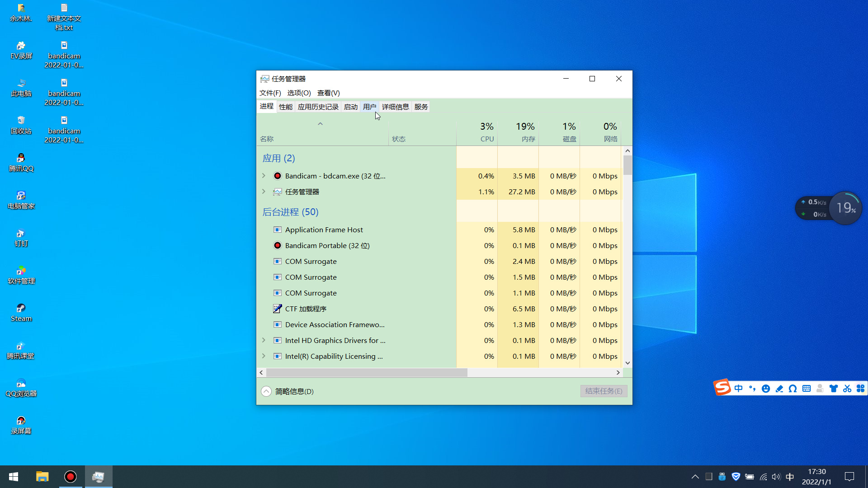Screen dimensions: 868x488
Task: Open special symbols with the Ω icon
Action: (793, 388)
